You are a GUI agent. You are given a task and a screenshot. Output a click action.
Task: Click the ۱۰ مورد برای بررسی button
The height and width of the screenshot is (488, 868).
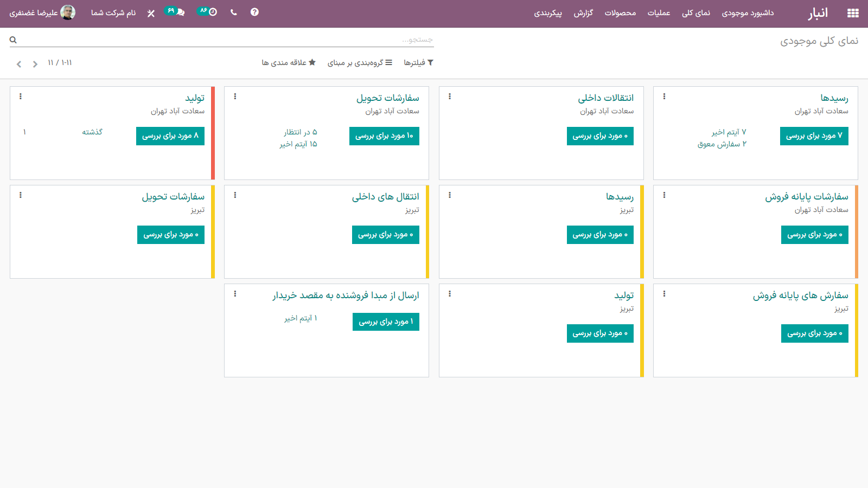point(384,136)
